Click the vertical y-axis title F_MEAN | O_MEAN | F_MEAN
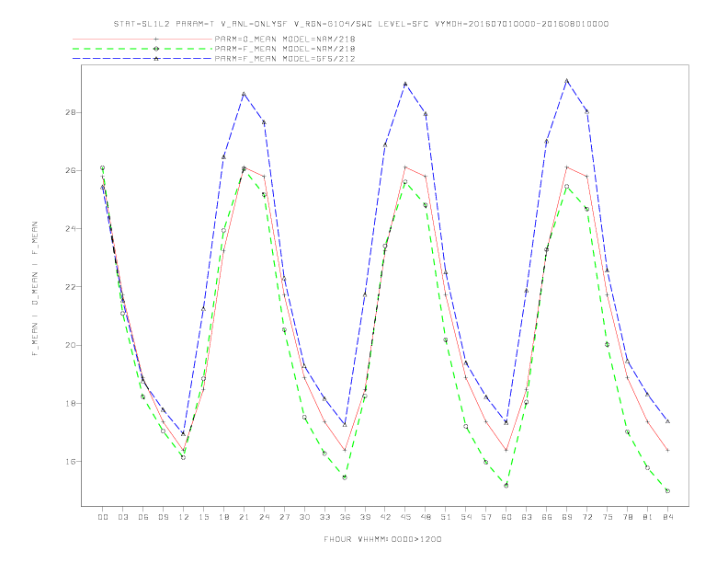728x563 pixels. point(35,289)
